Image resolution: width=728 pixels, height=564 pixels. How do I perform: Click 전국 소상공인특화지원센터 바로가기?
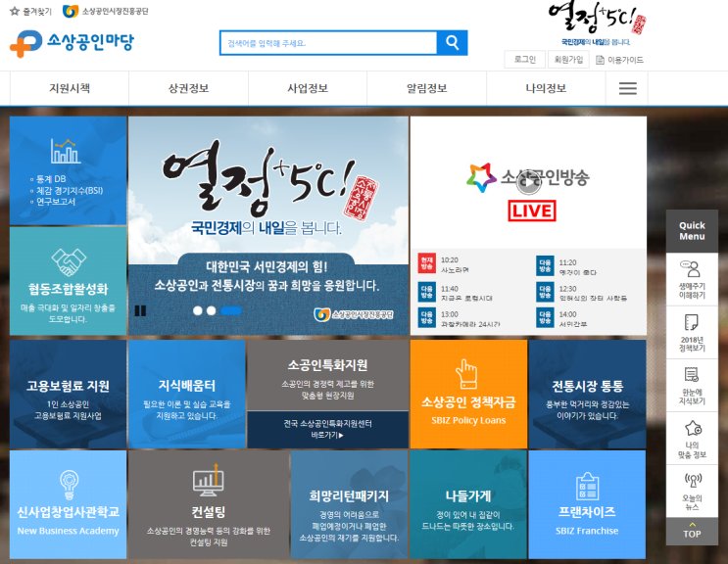tap(328, 430)
